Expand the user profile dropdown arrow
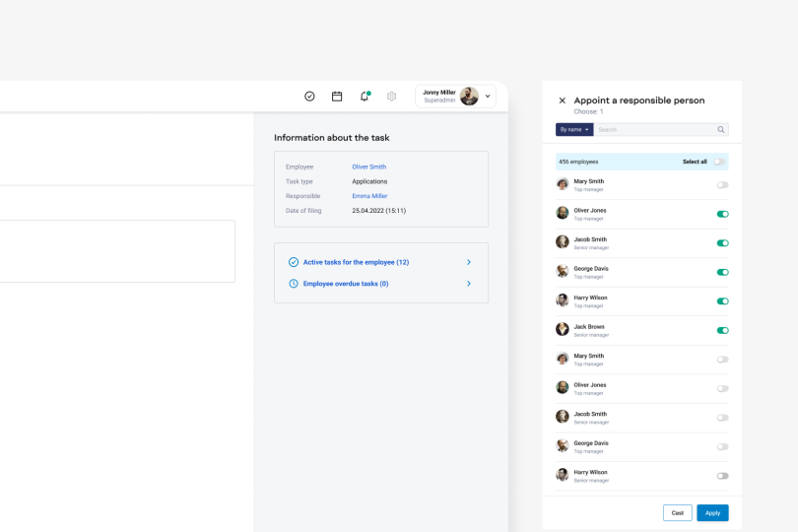Screen dimensions: 798x532 pos(488,97)
